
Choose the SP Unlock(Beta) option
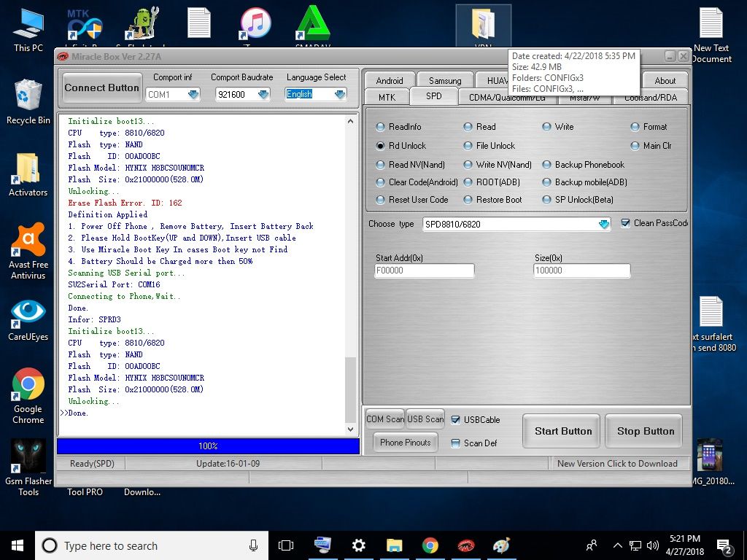click(x=546, y=200)
